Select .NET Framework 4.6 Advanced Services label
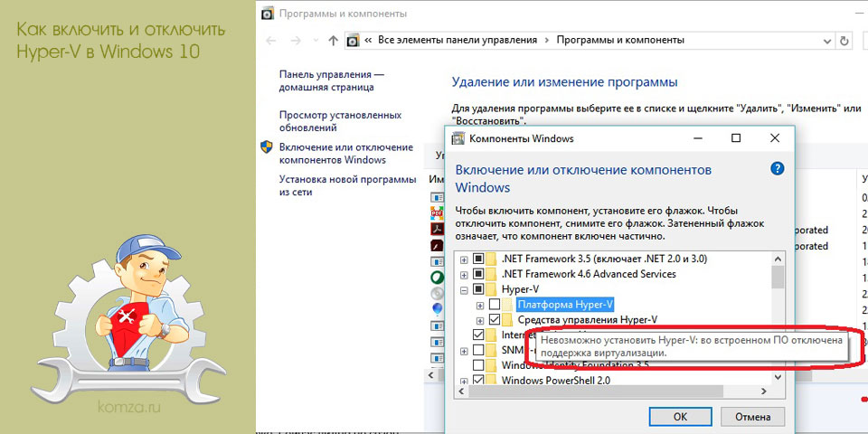 [x=589, y=273]
